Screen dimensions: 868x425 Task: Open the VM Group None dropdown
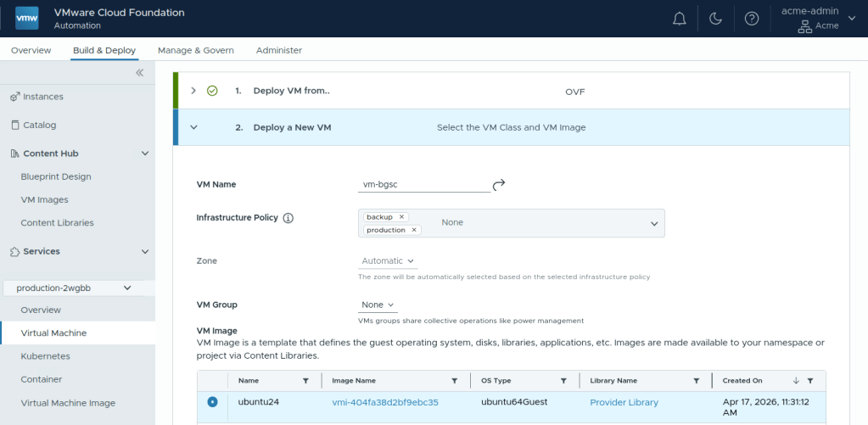pyautogui.click(x=378, y=305)
